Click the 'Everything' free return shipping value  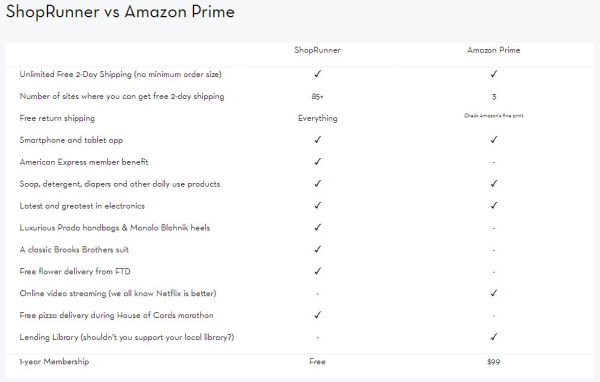318,118
